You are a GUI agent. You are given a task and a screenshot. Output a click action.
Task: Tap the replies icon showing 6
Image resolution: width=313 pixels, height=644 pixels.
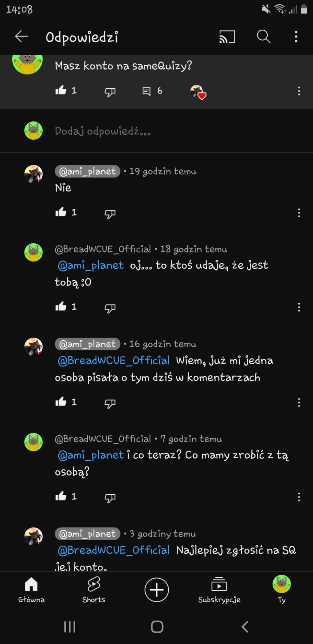click(147, 91)
